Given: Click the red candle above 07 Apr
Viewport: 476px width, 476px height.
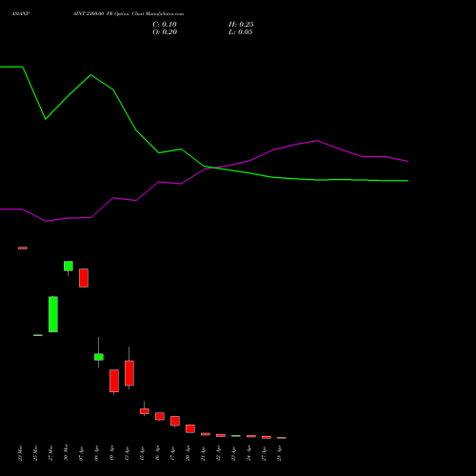Looking at the screenshot, I should pos(84,278).
